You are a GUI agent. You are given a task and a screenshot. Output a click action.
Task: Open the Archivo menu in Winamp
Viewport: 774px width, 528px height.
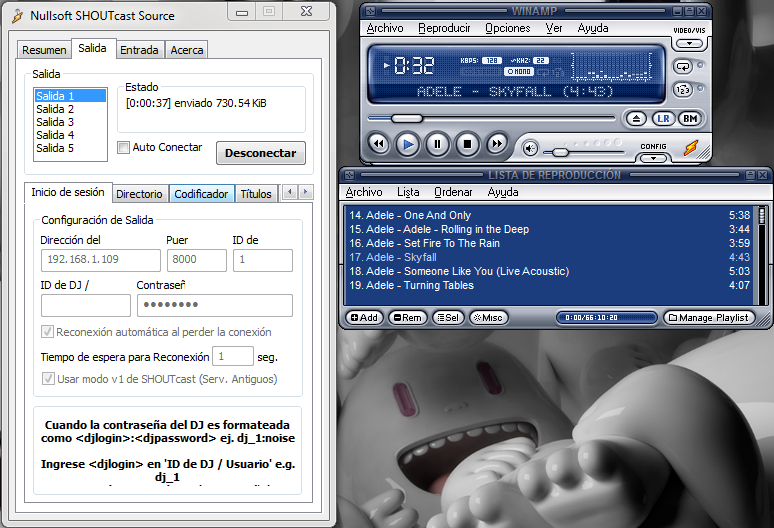(x=385, y=29)
